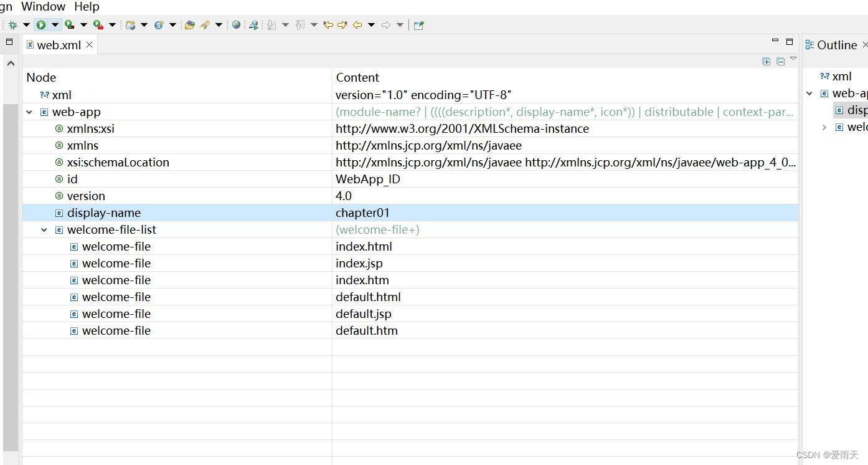Expand all nodes using the plus icon
This screenshot has height=465, width=868.
pos(767,62)
